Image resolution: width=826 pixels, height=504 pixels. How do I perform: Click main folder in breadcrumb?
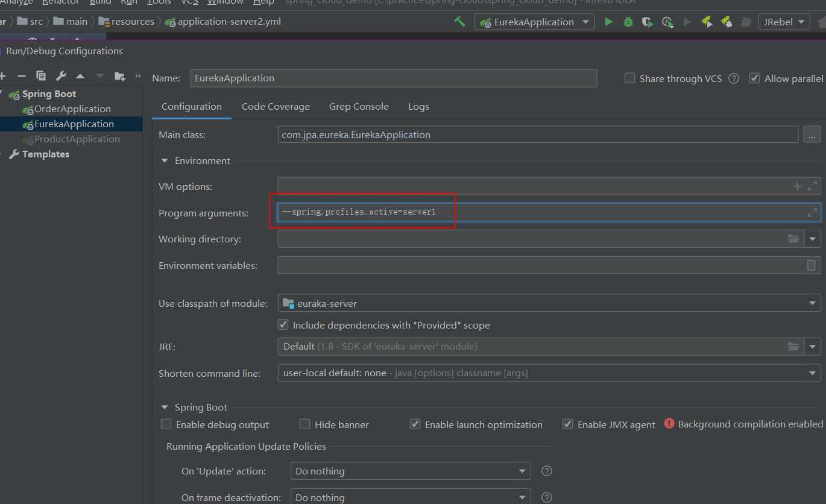[70, 22]
